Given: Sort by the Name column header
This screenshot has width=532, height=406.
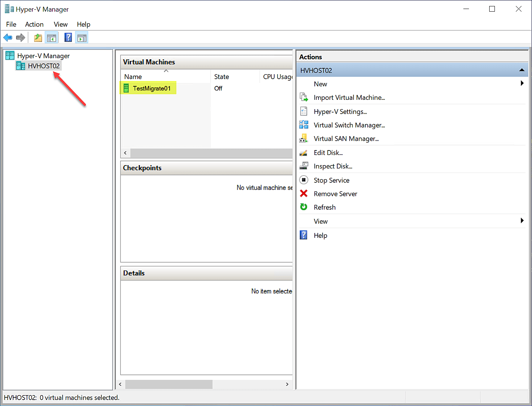Looking at the screenshot, I should point(165,77).
